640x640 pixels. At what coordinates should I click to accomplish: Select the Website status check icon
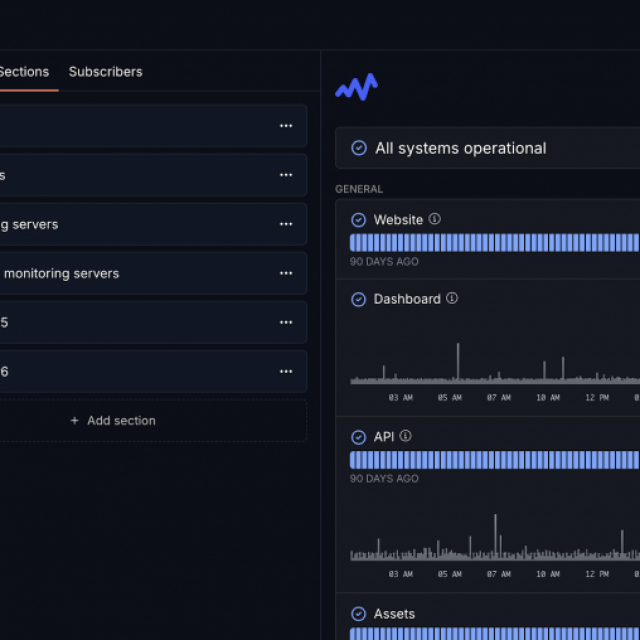click(x=359, y=220)
